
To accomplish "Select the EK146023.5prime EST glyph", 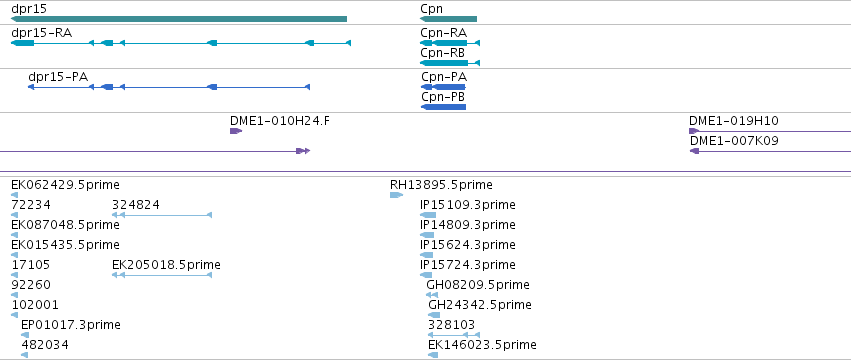I will tap(433, 355).
